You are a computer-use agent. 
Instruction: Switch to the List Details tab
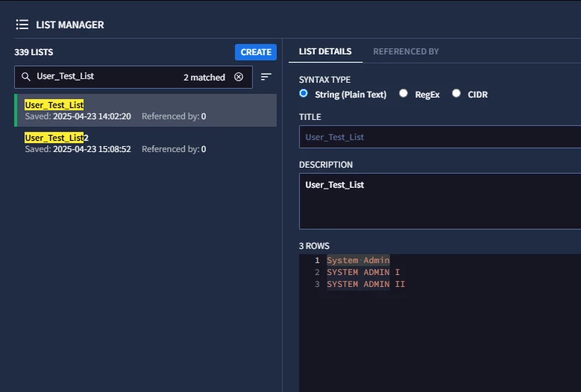coord(325,51)
